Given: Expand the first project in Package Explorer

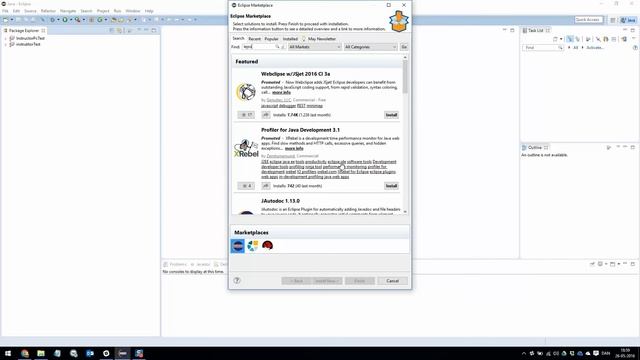Looking at the screenshot, I should click(6, 38).
